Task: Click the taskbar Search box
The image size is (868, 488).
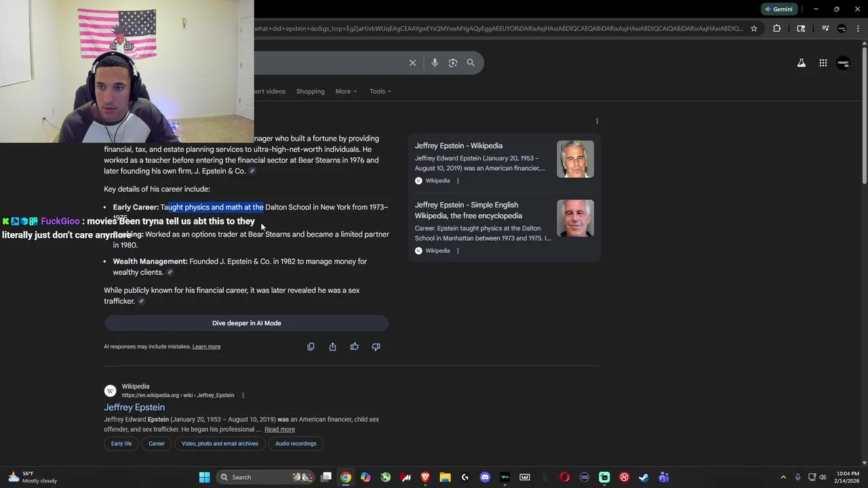Action: [266, 477]
